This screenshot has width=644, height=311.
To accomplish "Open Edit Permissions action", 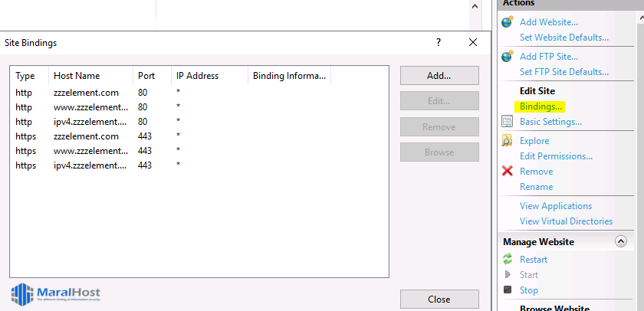I will point(556,156).
